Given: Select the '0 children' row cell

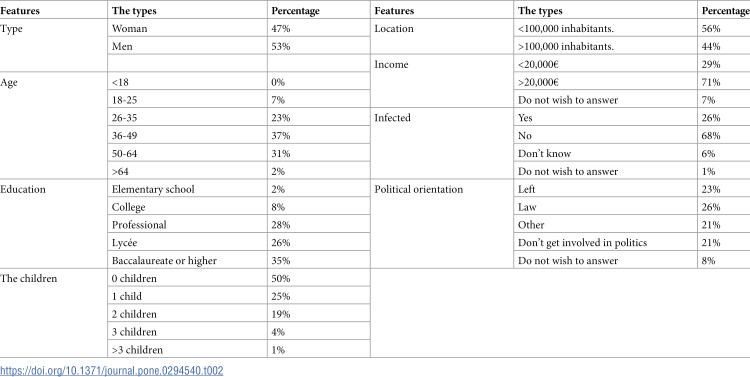Looking at the screenshot, I should 188,278.
